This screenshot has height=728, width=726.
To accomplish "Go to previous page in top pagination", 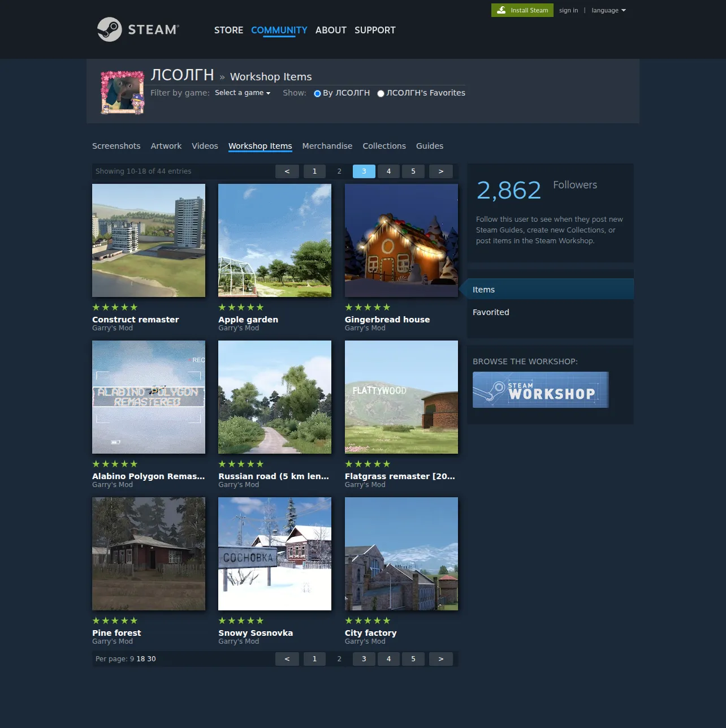I will click(x=287, y=171).
